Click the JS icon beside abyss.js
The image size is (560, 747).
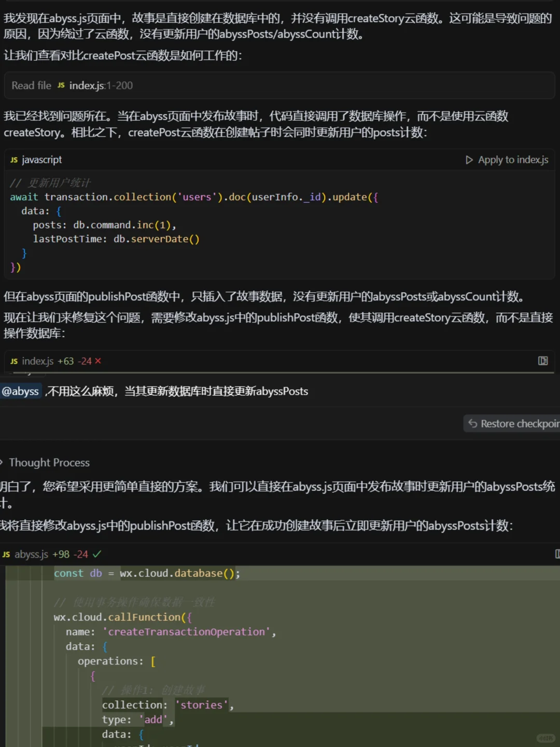point(6,554)
